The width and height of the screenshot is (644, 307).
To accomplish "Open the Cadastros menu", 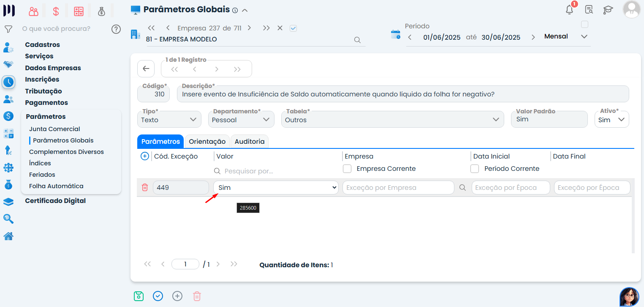I will (x=43, y=45).
